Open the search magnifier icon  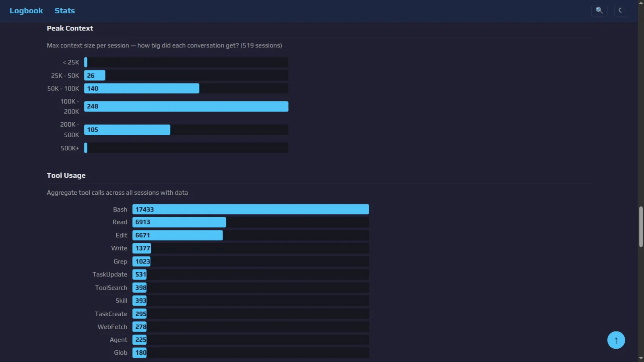pyautogui.click(x=599, y=10)
